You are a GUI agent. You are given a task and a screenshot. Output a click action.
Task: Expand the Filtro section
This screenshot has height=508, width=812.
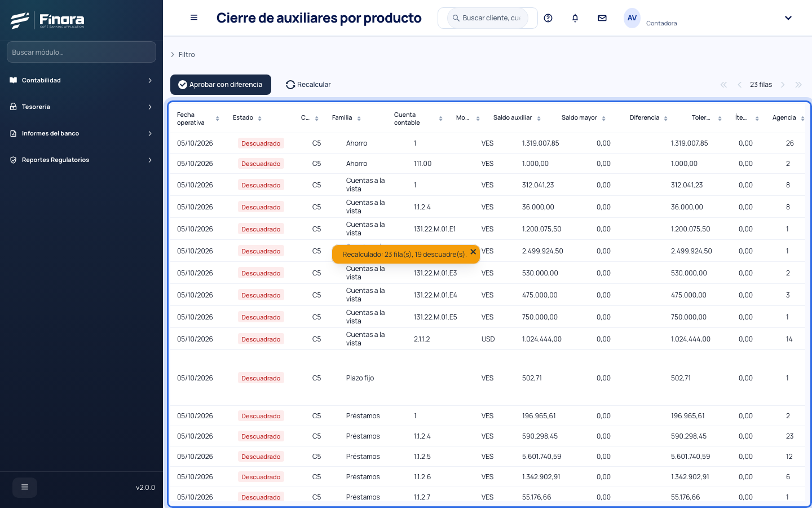(x=183, y=55)
